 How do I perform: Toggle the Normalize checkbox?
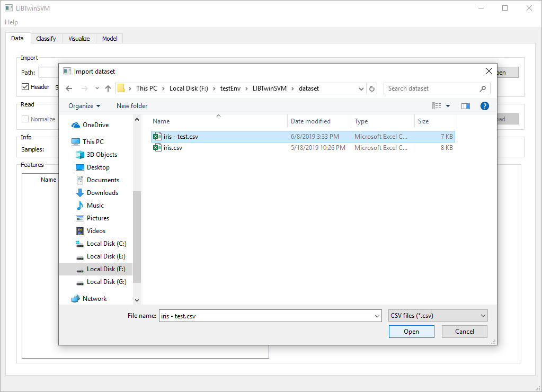coord(25,119)
